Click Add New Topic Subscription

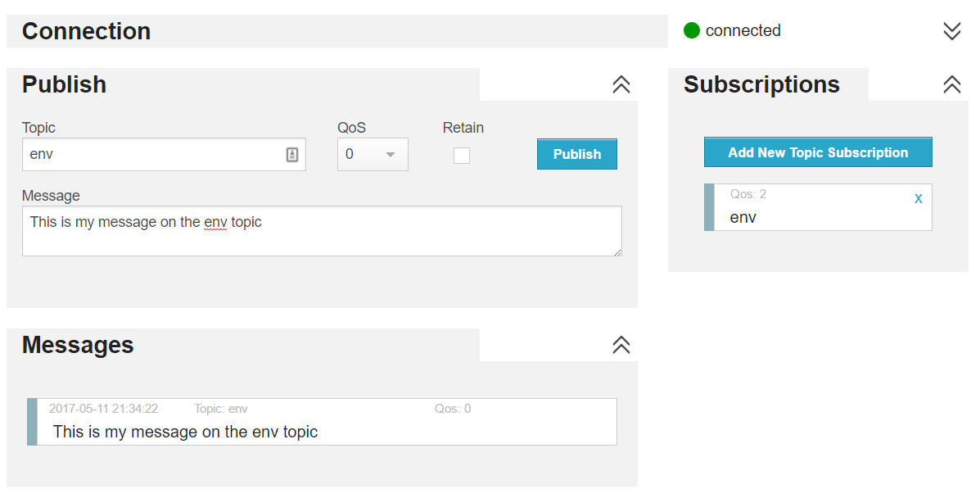point(818,152)
